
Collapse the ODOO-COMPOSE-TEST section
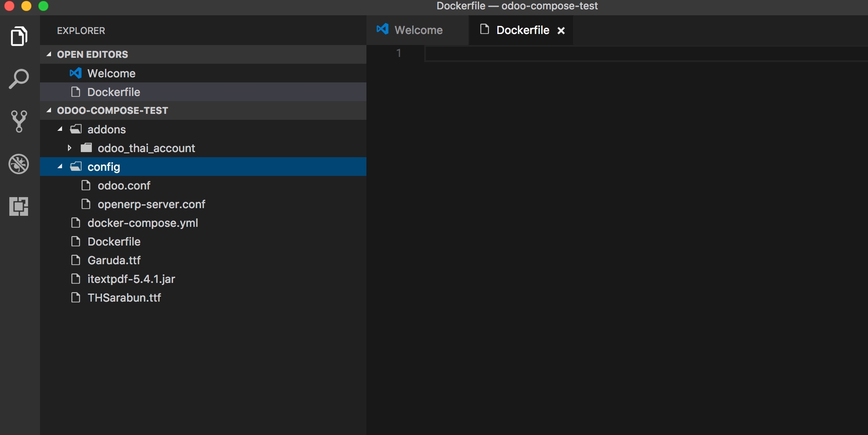49,110
